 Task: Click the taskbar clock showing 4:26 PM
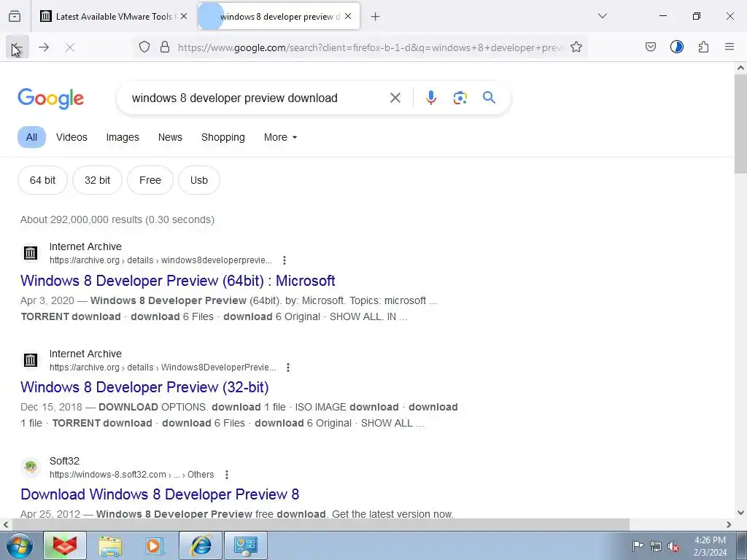point(710,546)
